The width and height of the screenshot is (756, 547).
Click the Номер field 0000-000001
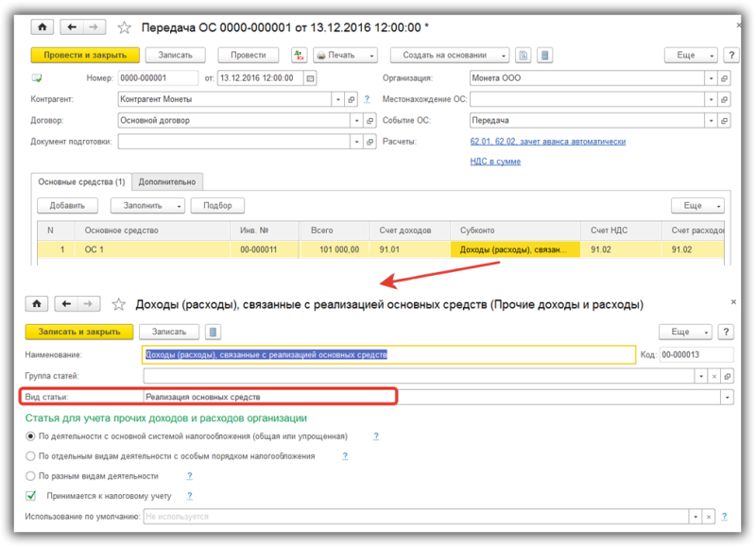pos(158,78)
